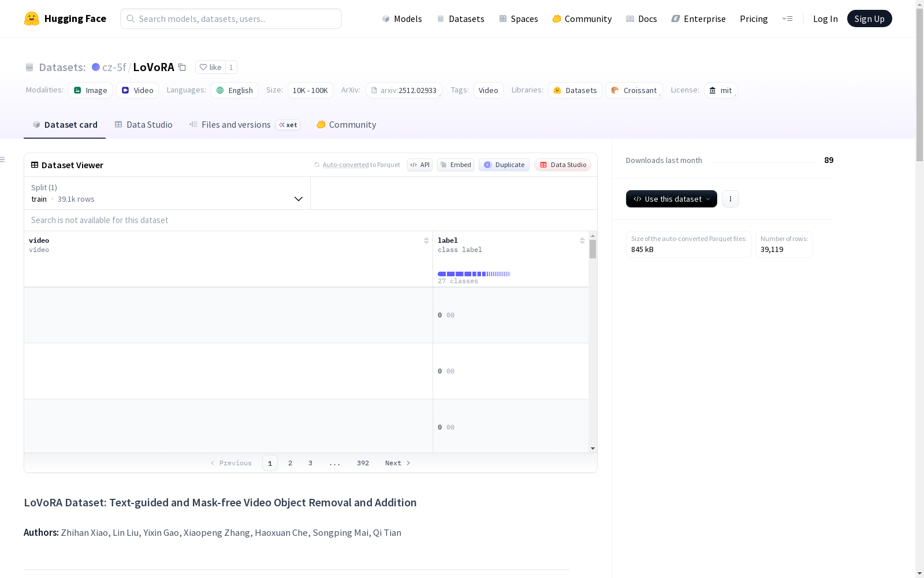The height and width of the screenshot is (578, 924).
Task: Click the Sign Up button
Action: click(869, 18)
